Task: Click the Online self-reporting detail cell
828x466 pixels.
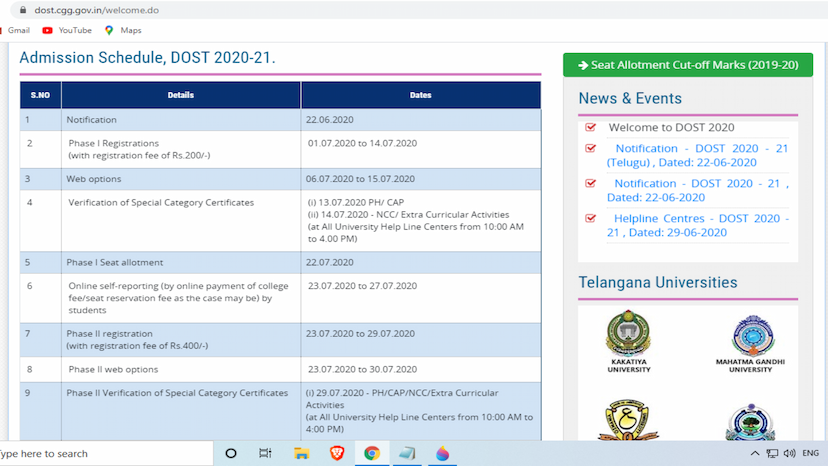Action: click(x=181, y=298)
